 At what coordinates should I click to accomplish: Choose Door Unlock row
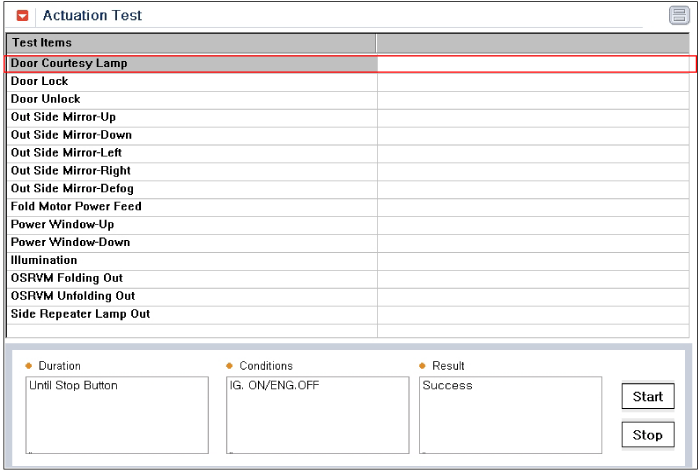click(x=348, y=100)
